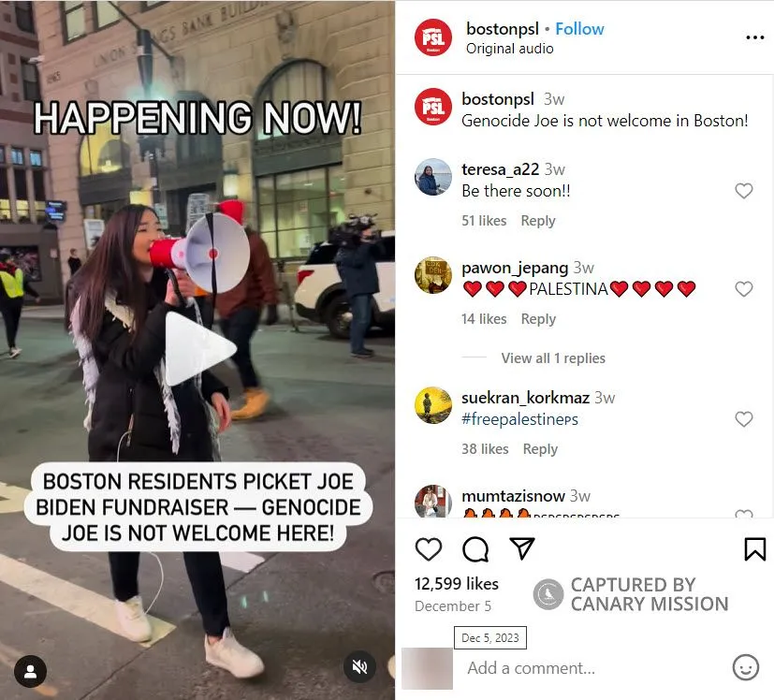Image resolution: width=774 pixels, height=700 pixels.
Task: Open bostonpsl PSL profile avatar in header
Action: tap(433, 37)
